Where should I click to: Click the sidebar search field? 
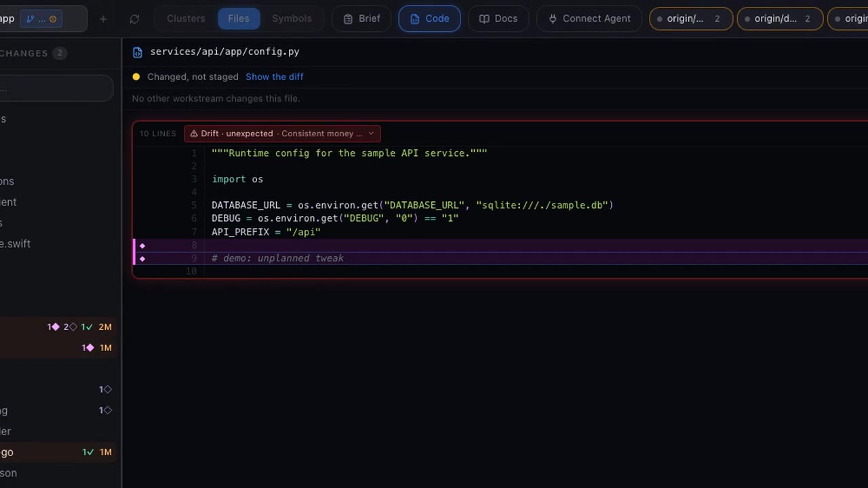56,88
